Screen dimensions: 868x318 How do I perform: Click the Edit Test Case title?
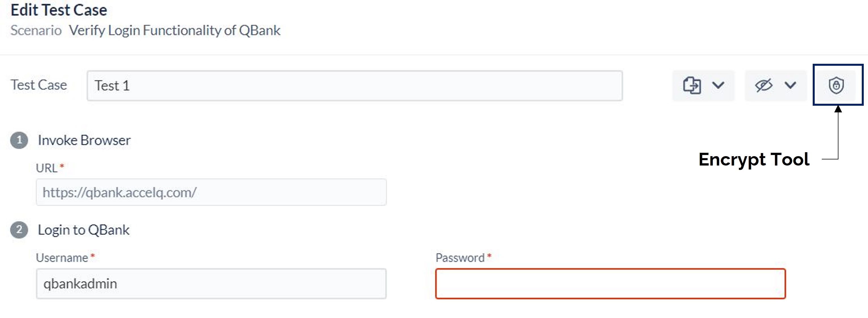click(59, 10)
